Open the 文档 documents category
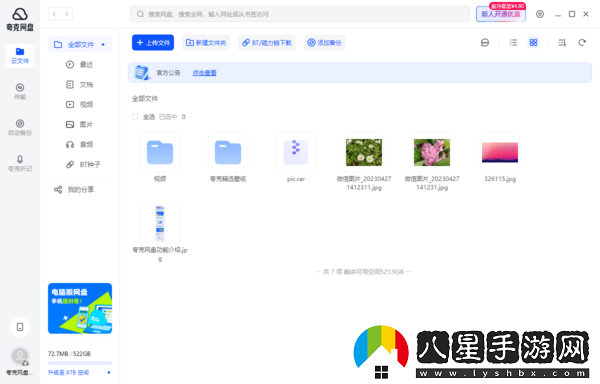Viewport: 600px width, 384px height. click(80, 84)
